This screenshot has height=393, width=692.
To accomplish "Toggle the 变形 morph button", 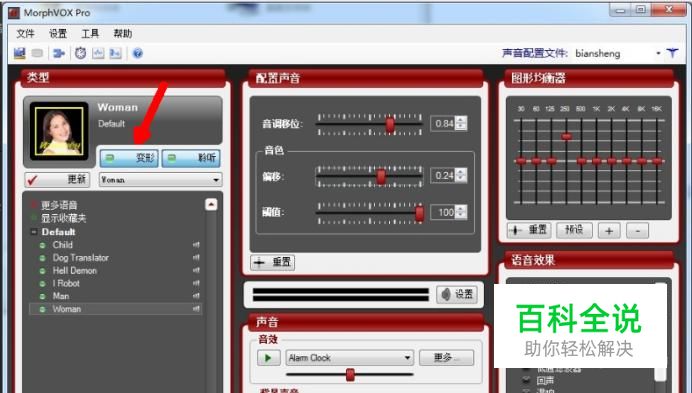I will pyautogui.click(x=129, y=158).
